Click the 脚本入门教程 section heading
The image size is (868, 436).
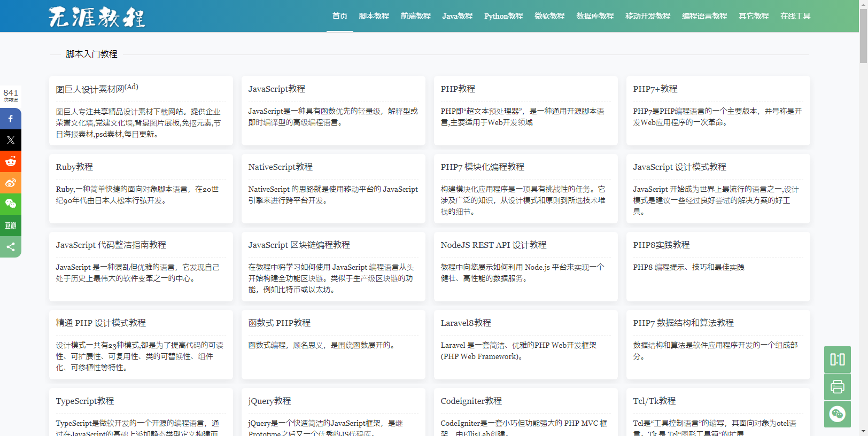coord(91,54)
